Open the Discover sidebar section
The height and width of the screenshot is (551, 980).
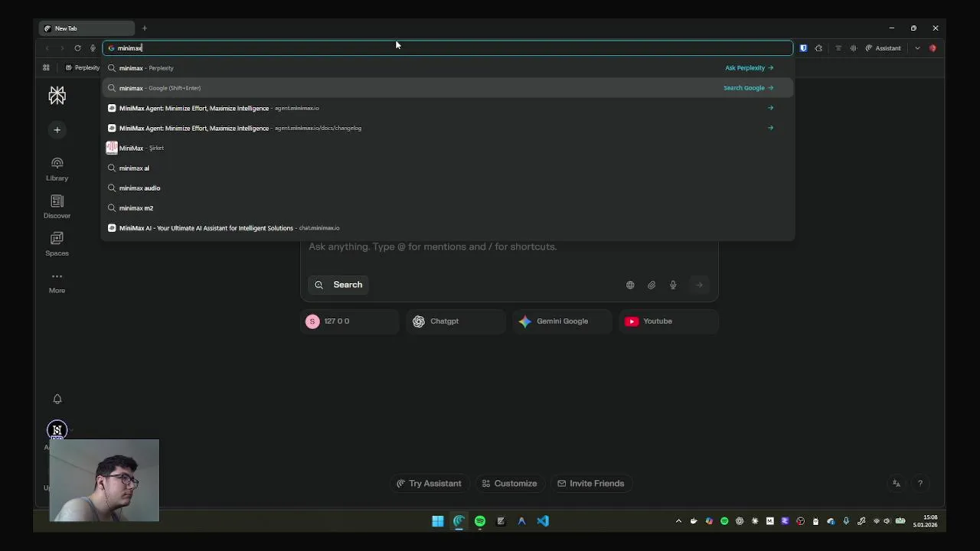tap(57, 207)
